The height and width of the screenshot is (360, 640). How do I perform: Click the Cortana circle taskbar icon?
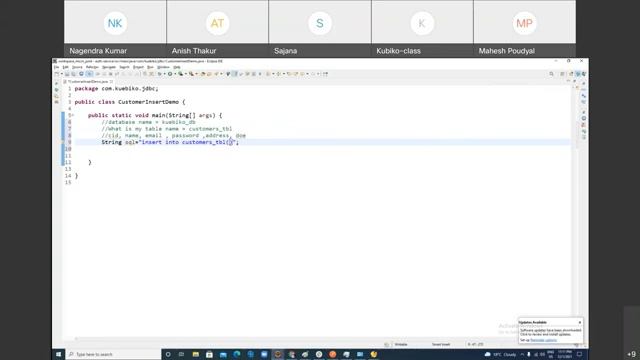pos(168,354)
